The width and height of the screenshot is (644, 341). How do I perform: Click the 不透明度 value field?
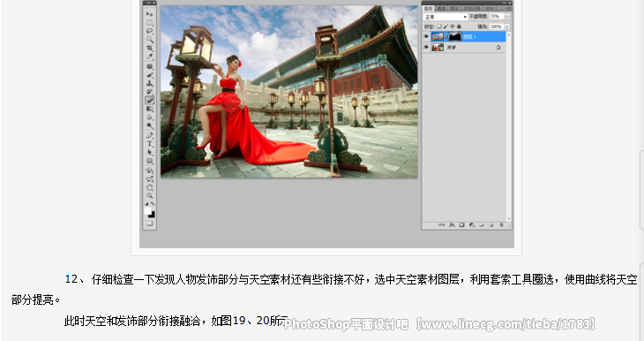point(497,17)
